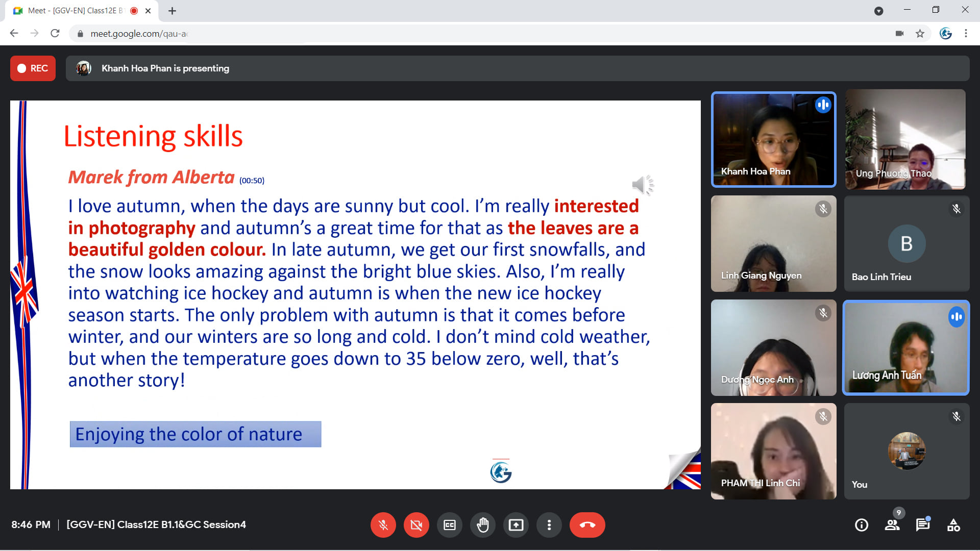Click Khanh Hoa Phan's video tile

(773, 139)
